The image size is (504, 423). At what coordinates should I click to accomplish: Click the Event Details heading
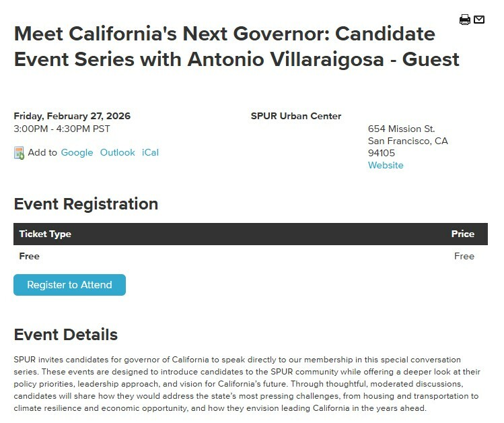click(x=66, y=334)
